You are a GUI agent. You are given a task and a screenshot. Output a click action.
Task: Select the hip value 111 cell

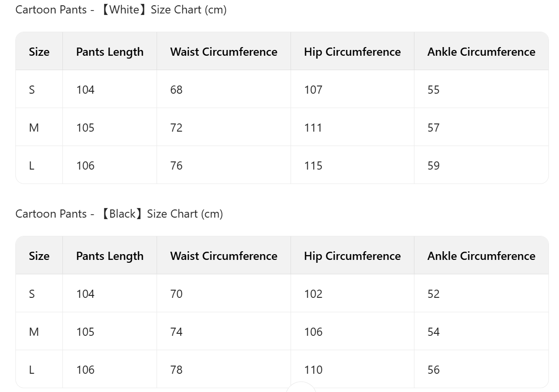[x=313, y=128]
